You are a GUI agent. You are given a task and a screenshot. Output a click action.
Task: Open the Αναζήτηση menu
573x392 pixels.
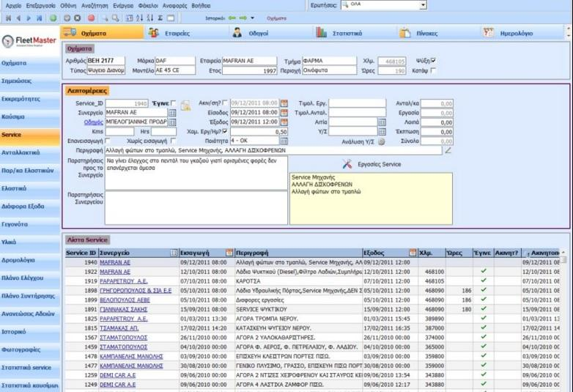pos(95,5)
